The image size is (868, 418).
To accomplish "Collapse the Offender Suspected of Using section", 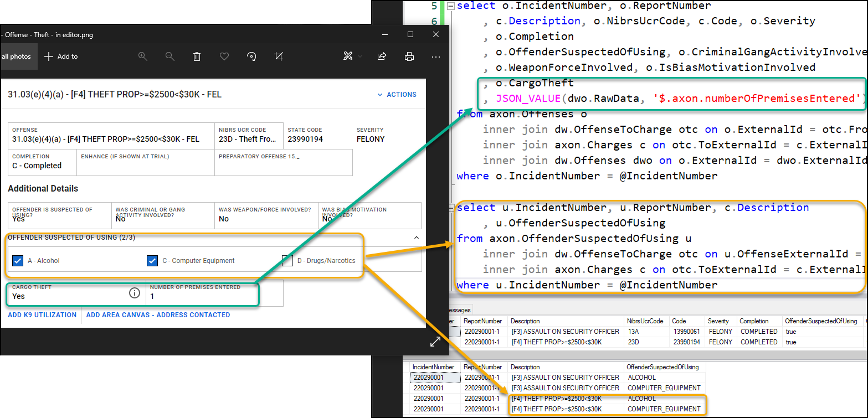I will (416, 237).
